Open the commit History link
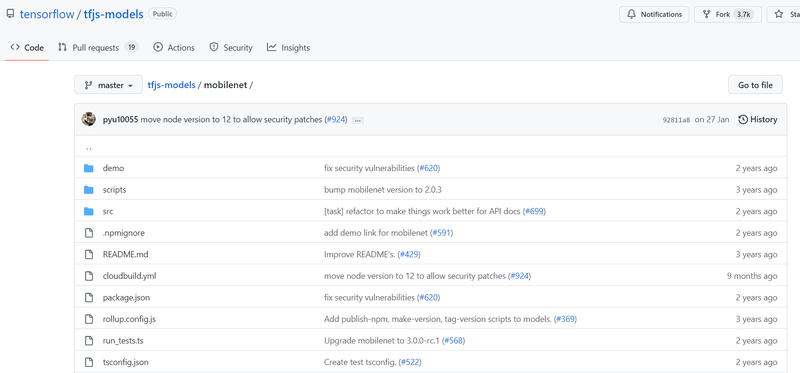800x373 pixels. click(758, 119)
